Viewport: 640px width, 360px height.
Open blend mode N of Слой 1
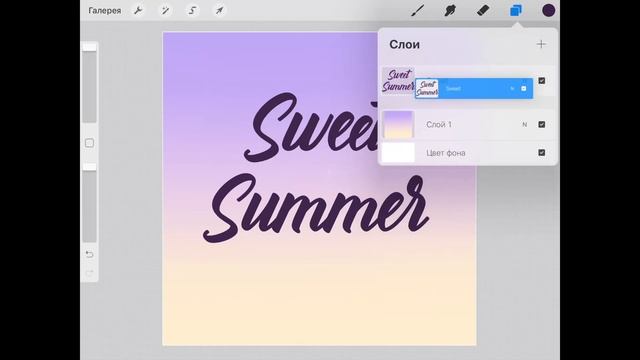pos(524,124)
